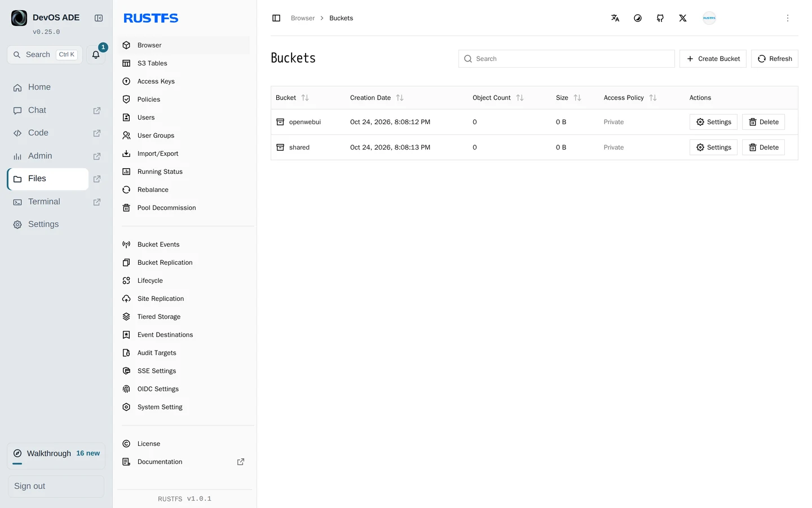Sort buckets by Access Policy
This screenshot has height=508, width=812.
[x=653, y=98]
